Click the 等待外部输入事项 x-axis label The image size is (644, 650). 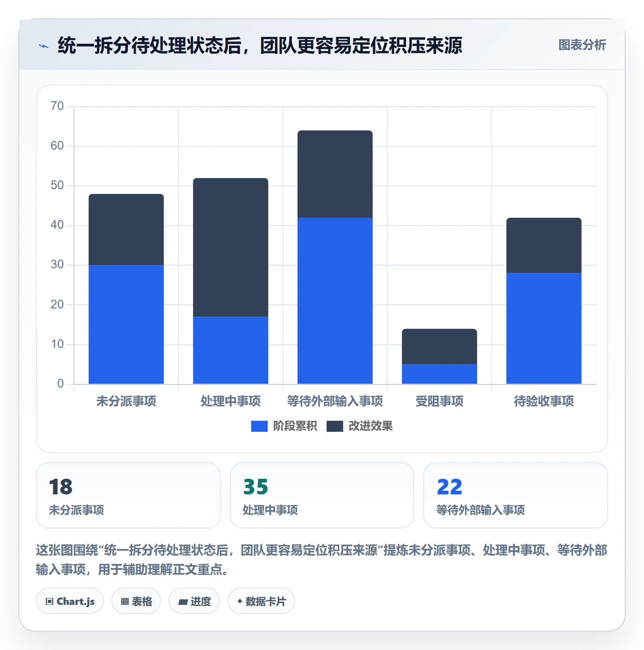point(335,401)
